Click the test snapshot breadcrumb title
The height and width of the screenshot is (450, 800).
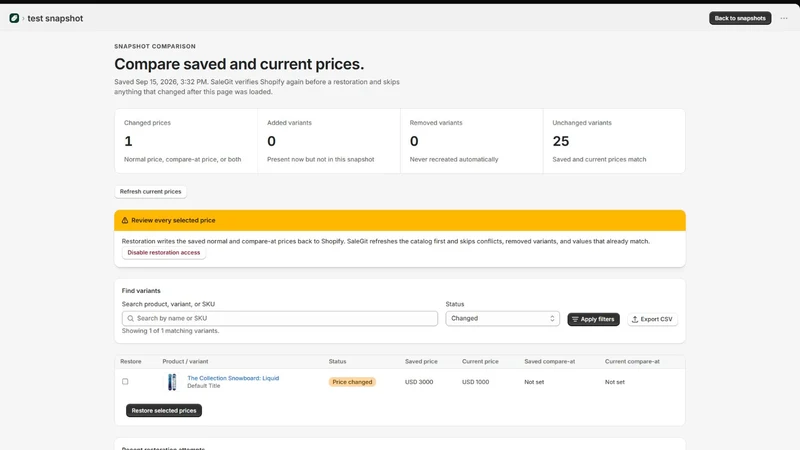55,18
